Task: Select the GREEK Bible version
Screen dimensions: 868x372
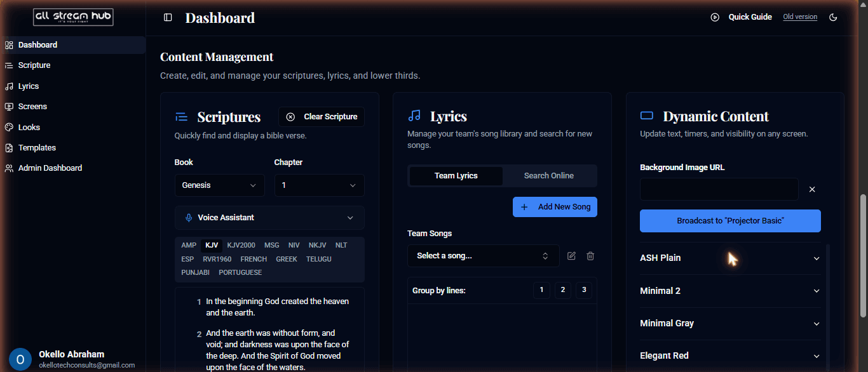Action: click(287, 259)
